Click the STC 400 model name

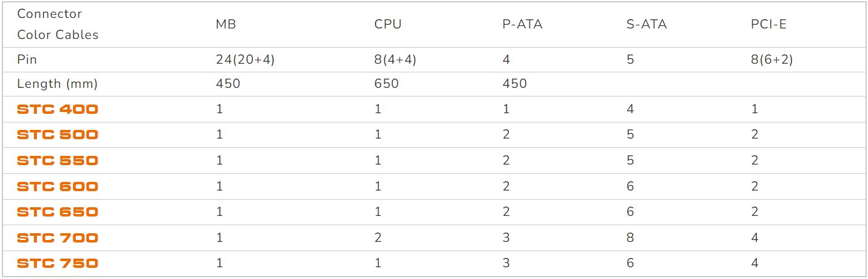click(57, 109)
